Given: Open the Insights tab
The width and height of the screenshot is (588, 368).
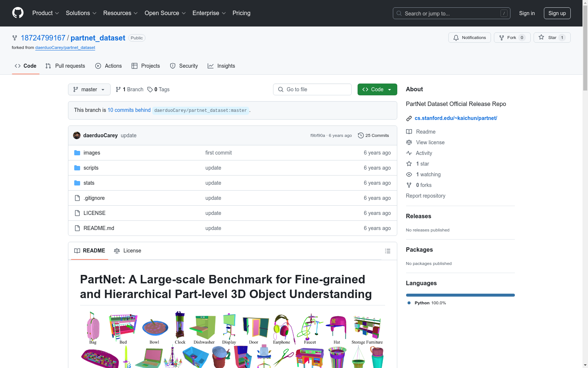Looking at the screenshot, I should tap(222, 66).
